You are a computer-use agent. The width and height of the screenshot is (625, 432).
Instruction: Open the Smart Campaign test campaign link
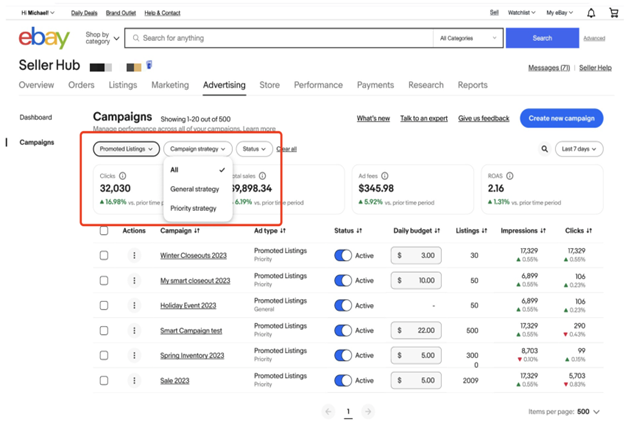(x=191, y=331)
